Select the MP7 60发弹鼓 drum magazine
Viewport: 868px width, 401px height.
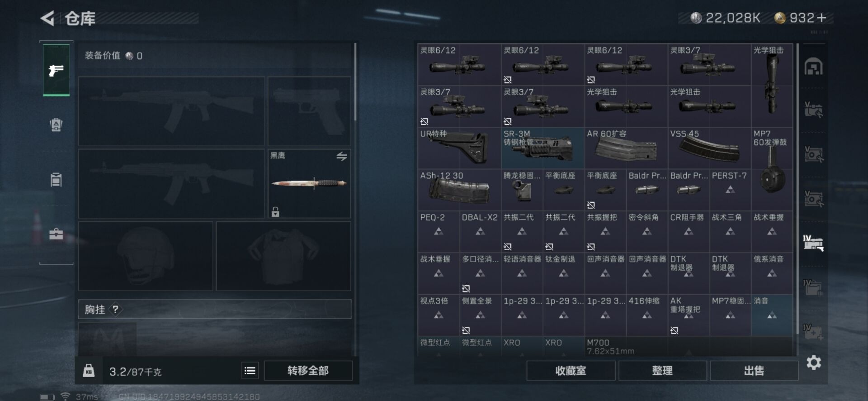(772, 168)
